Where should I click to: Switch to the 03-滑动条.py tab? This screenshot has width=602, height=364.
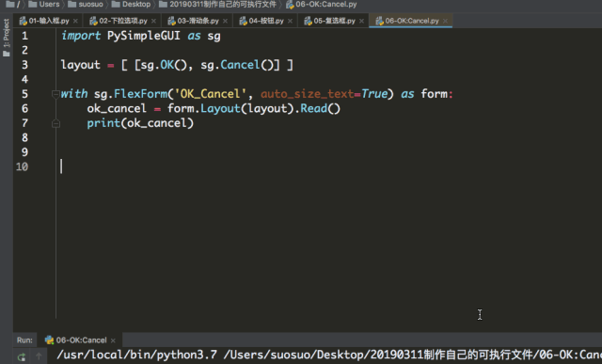198,21
